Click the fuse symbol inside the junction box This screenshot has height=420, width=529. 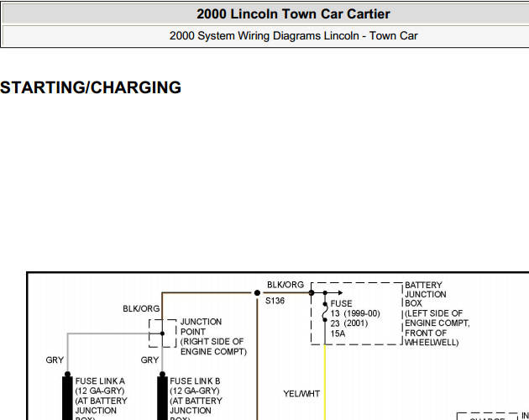(325, 312)
